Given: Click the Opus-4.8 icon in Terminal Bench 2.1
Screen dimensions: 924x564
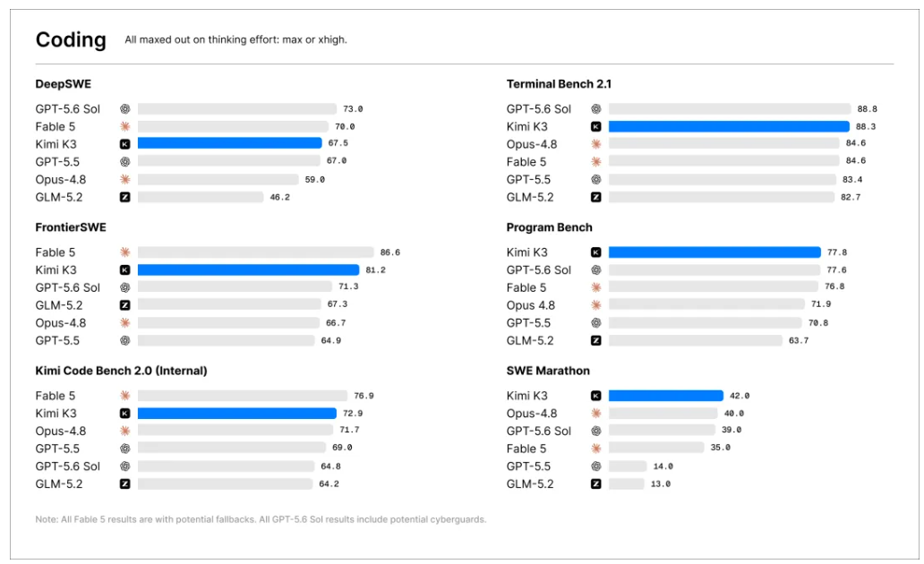Looking at the screenshot, I should (595, 144).
